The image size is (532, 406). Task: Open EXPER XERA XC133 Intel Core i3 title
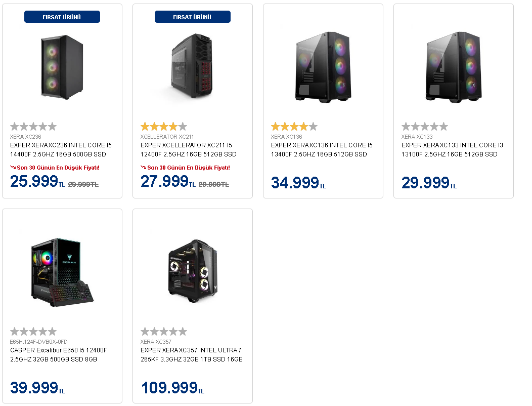point(452,150)
